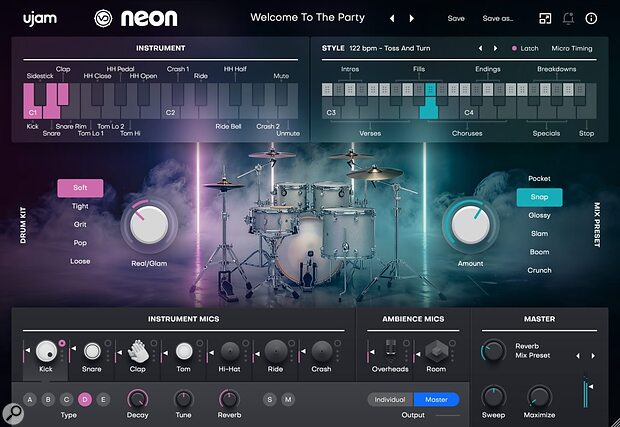Image resolution: width=620 pixels, height=427 pixels.
Task: Toggle the Snare output indicator
Action: (108, 343)
